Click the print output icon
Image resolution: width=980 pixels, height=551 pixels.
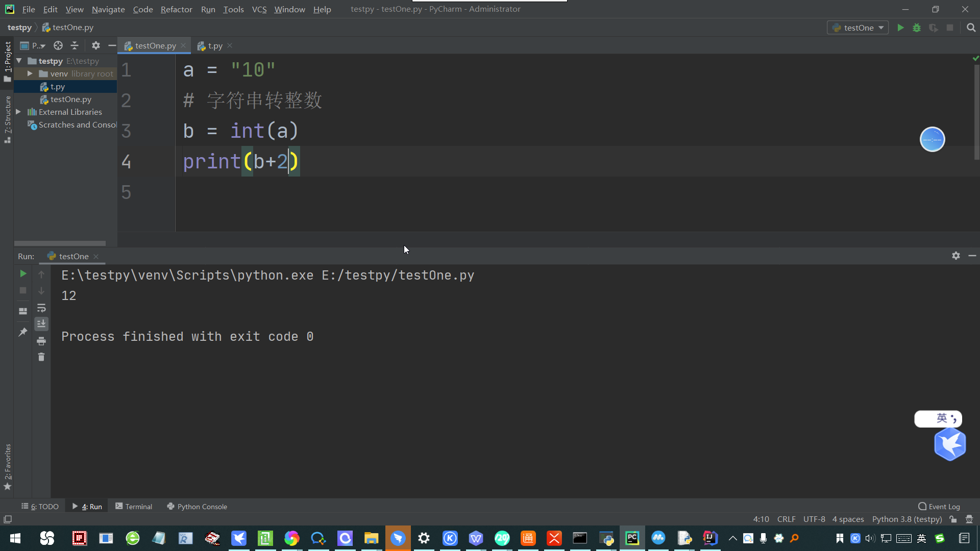[x=41, y=341]
